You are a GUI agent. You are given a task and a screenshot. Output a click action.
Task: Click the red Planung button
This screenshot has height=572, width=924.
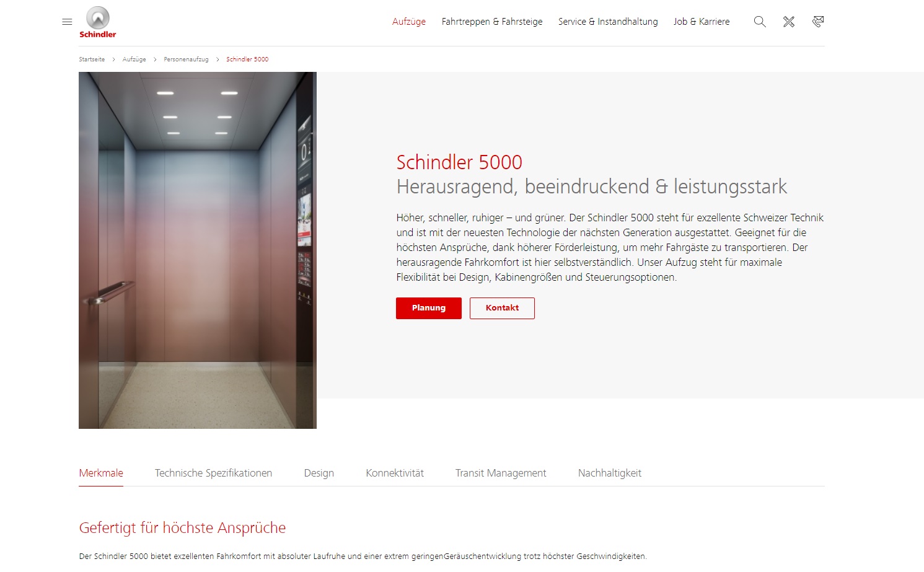click(429, 308)
